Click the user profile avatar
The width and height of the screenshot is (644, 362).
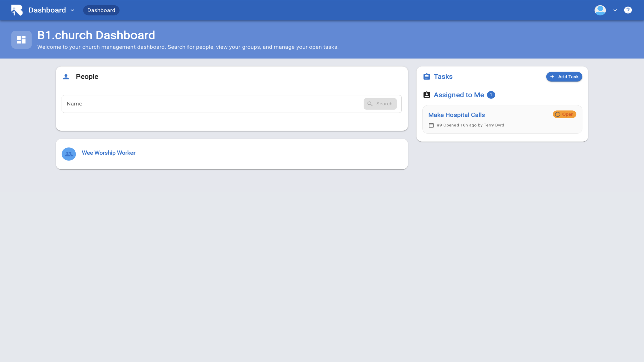[x=600, y=10]
